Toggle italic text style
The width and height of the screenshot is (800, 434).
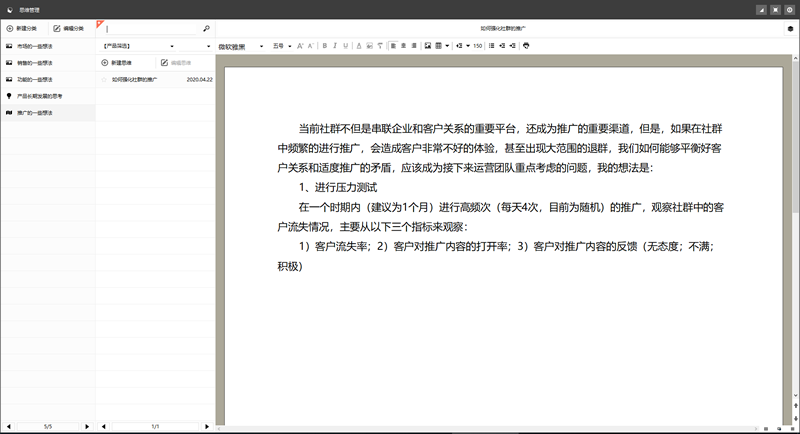pyautogui.click(x=336, y=45)
